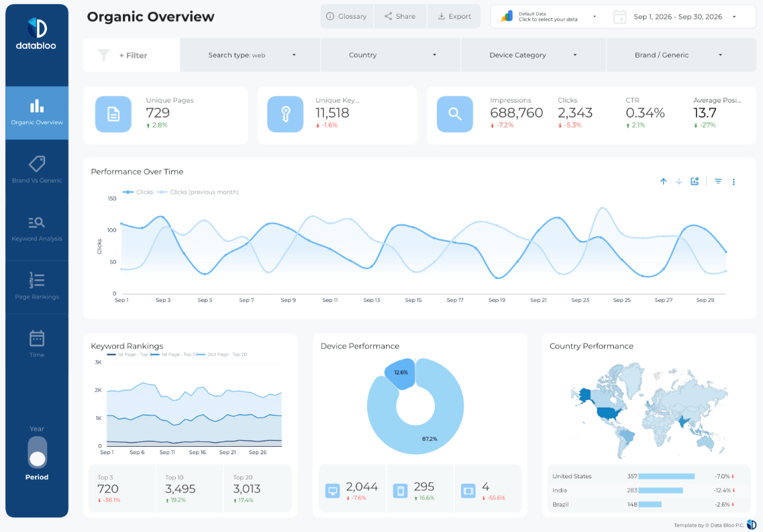Drill up using the up arrow icon
The width and height of the screenshot is (763, 532).
coord(663,181)
